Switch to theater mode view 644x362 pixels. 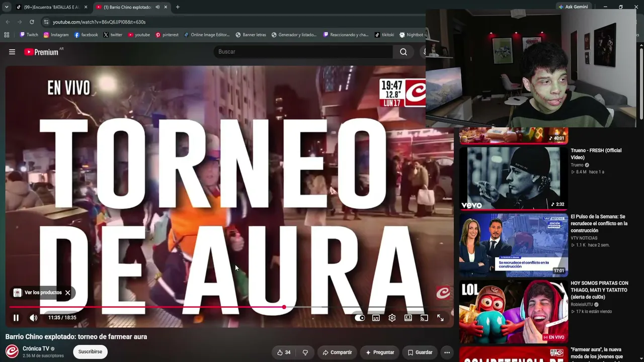click(x=408, y=318)
